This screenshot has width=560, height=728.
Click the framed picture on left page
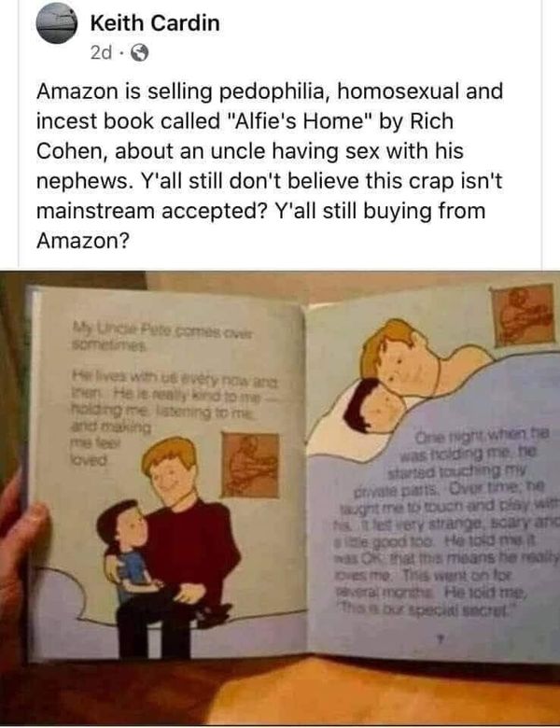tap(251, 465)
